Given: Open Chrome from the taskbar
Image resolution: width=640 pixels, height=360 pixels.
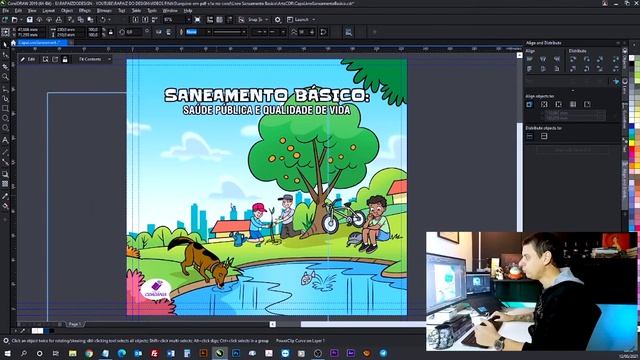Looking at the screenshot, I should coord(89,353).
